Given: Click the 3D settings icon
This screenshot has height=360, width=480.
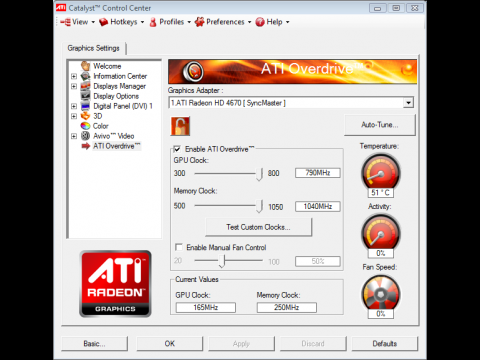Looking at the screenshot, I should click(86, 116).
